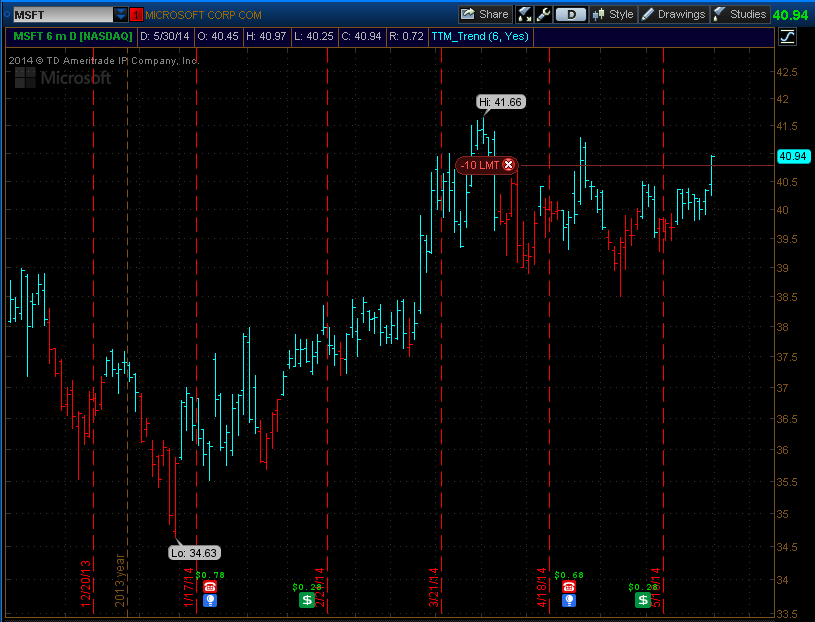815x622 pixels.
Task: Click the L: 40.25 low value
Action: coord(313,36)
